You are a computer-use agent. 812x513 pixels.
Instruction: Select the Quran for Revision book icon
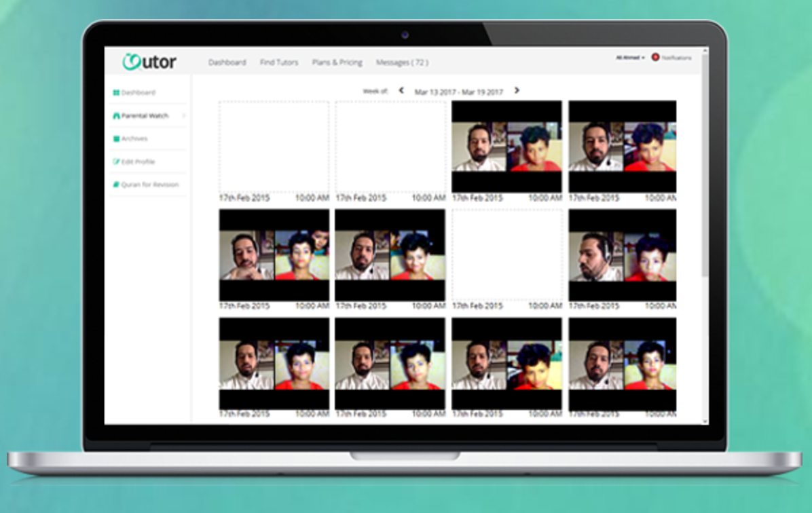(115, 184)
